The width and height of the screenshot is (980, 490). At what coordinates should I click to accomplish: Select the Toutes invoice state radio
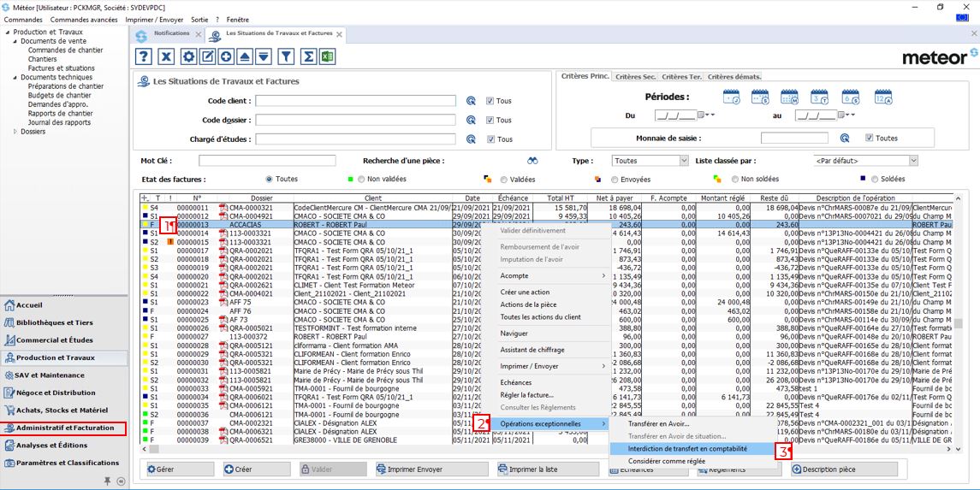pyautogui.click(x=270, y=179)
